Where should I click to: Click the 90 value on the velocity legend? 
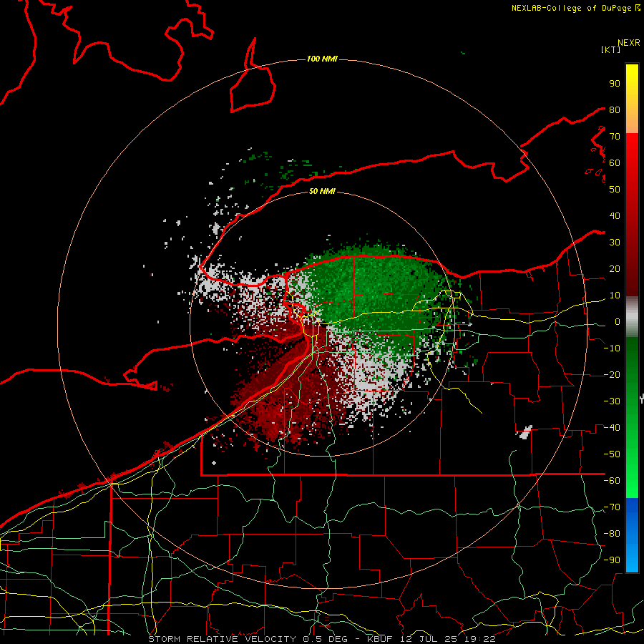(x=615, y=84)
